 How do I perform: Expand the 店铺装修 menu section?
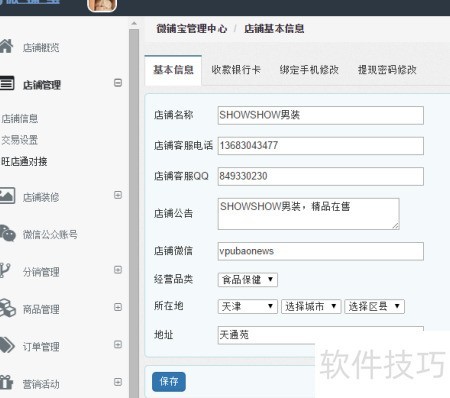pos(118,195)
